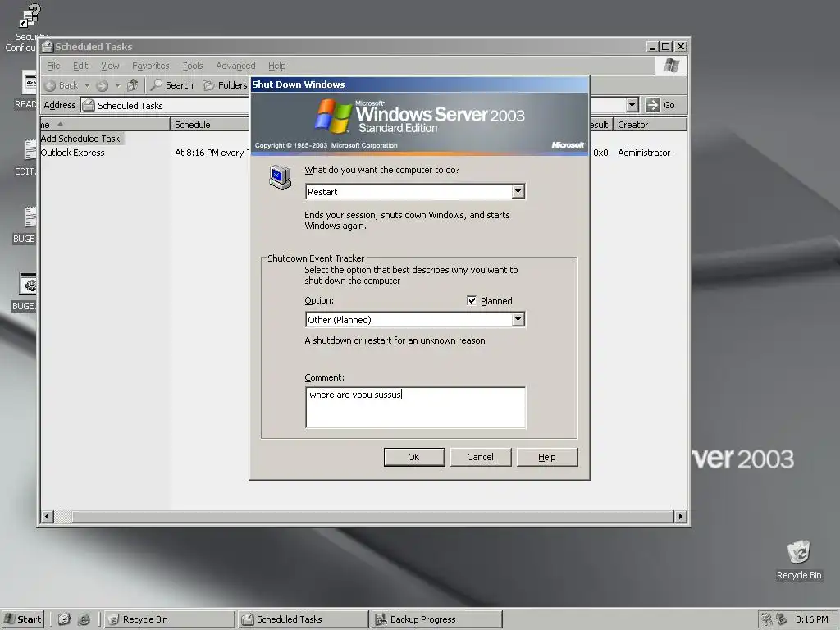Open the View menu in Scheduled Tasks

pyautogui.click(x=110, y=66)
